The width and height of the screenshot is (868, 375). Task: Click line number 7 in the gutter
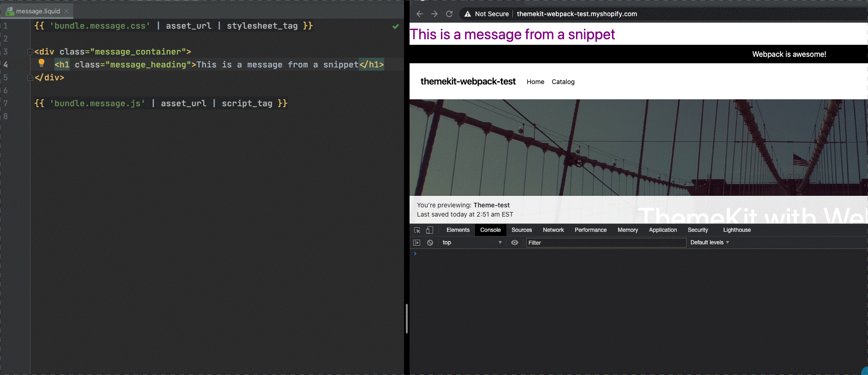6,103
